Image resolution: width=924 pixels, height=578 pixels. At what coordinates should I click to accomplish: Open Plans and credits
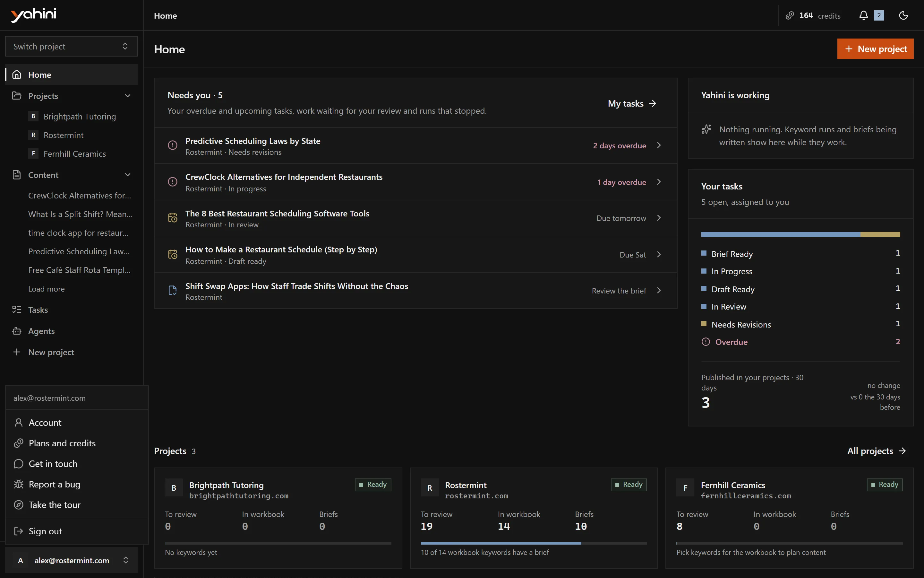pyautogui.click(x=77, y=443)
